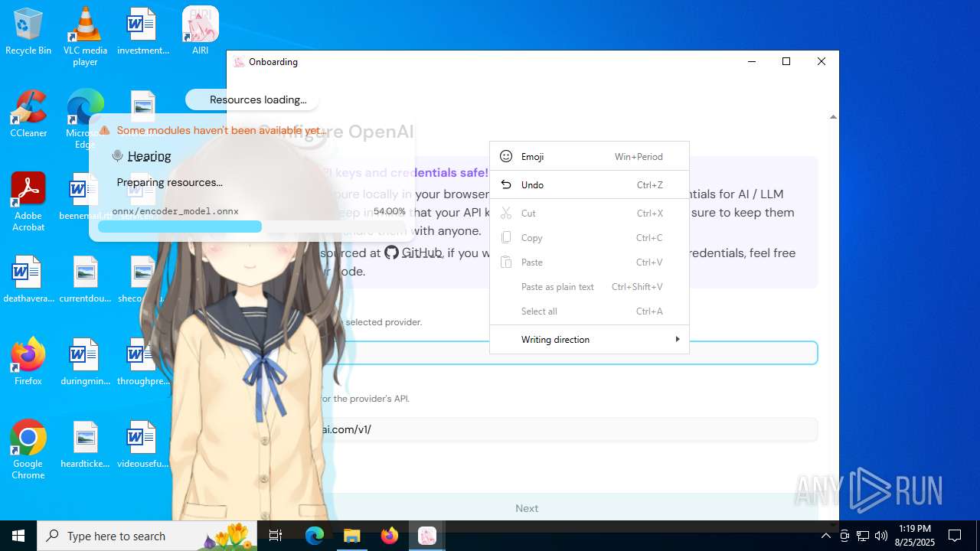The image size is (980, 551).
Task: Choose Emoji from the context menu
Action: pos(590,156)
